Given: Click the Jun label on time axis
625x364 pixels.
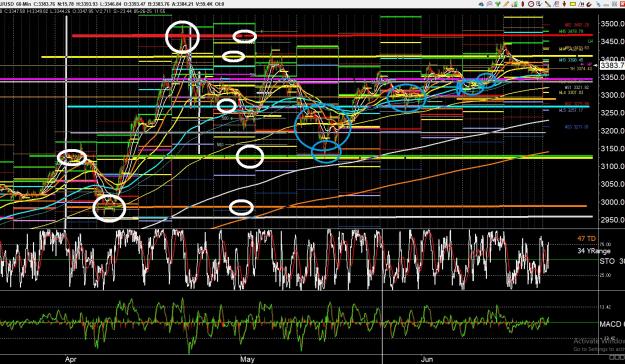Looking at the screenshot, I should point(427,359).
